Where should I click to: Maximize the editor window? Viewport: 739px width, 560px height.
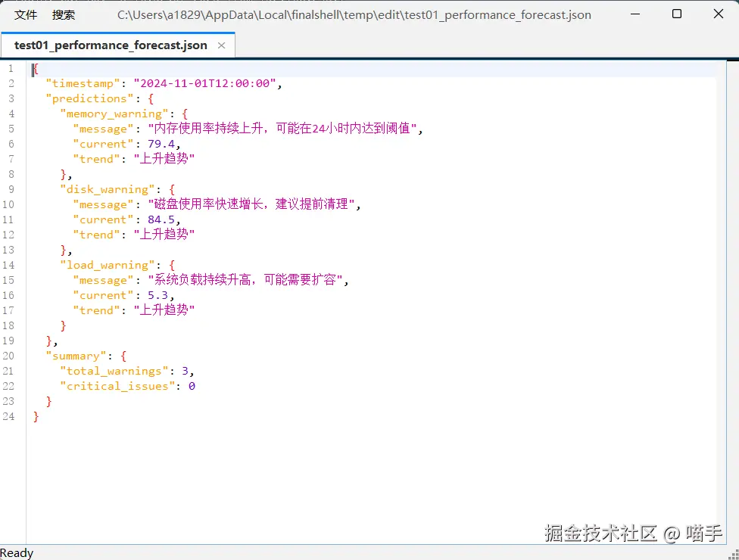(677, 14)
